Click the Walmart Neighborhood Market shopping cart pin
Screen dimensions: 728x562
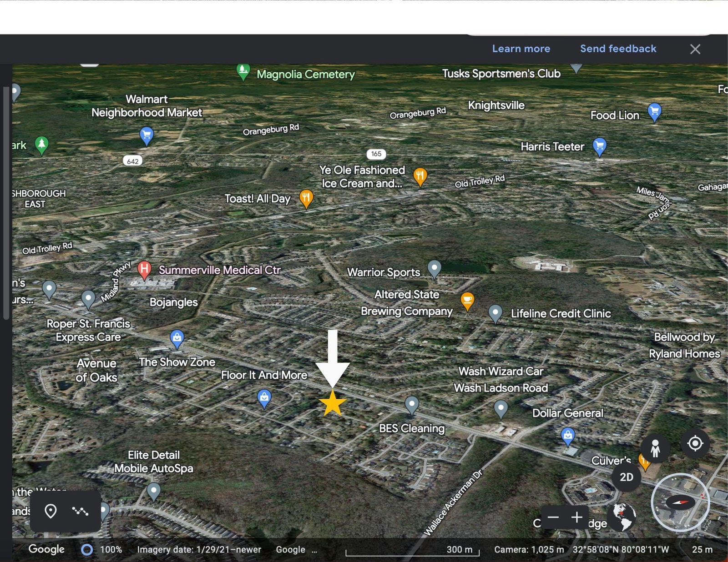[146, 136]
